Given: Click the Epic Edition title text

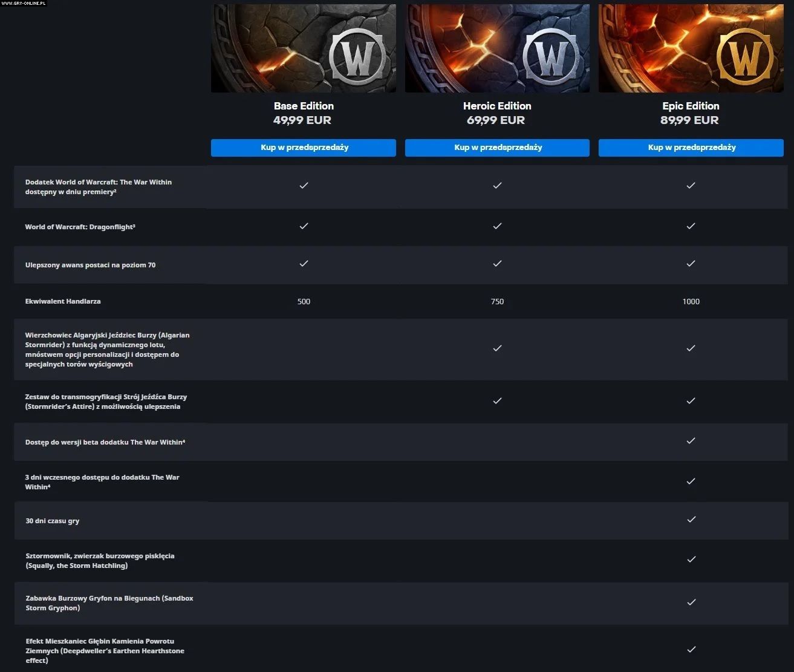Looking at the screenshot, I should (691, 106).
